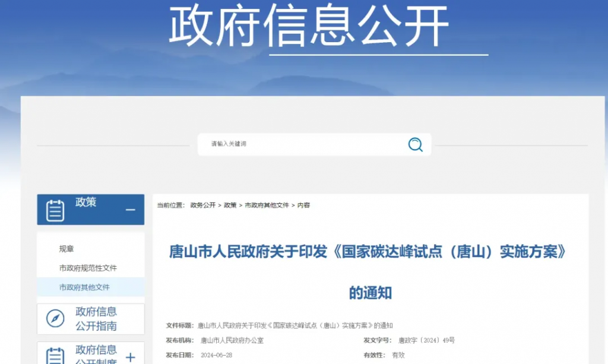Focus the 请输入关键词 search field
The width and height of the screenshot is (608, 364).
pos(303,144)
